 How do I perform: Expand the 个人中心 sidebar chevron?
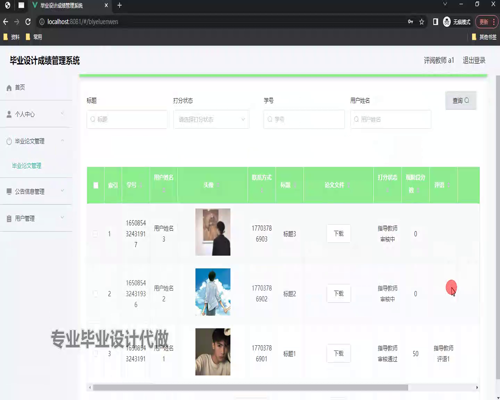(62, 114)
